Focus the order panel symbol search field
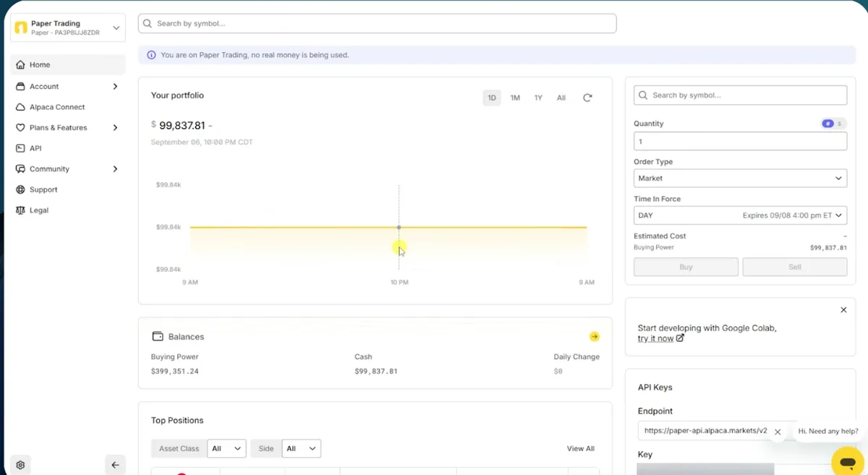Image resolution: width=868 pixels, height=475 pixels. coord(740,95)
